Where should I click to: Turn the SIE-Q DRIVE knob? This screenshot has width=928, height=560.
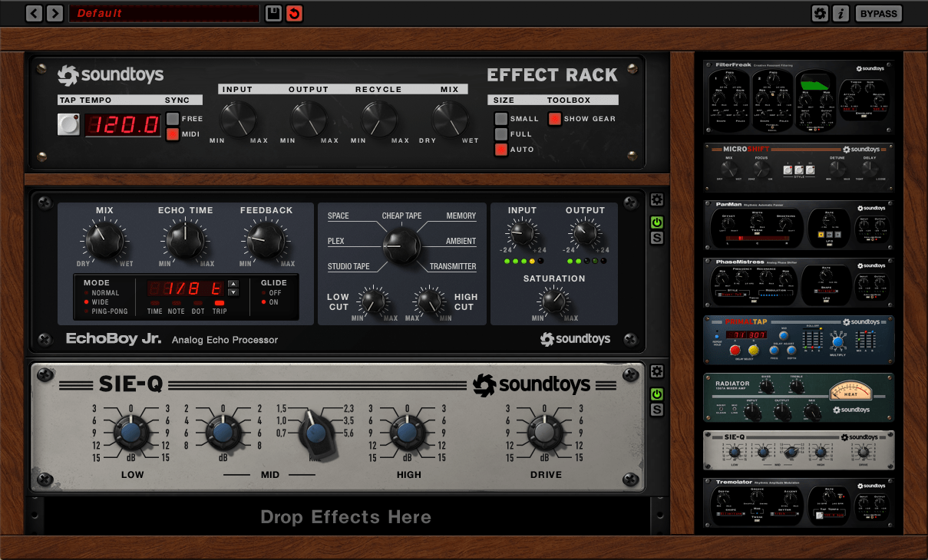(543, 433)
